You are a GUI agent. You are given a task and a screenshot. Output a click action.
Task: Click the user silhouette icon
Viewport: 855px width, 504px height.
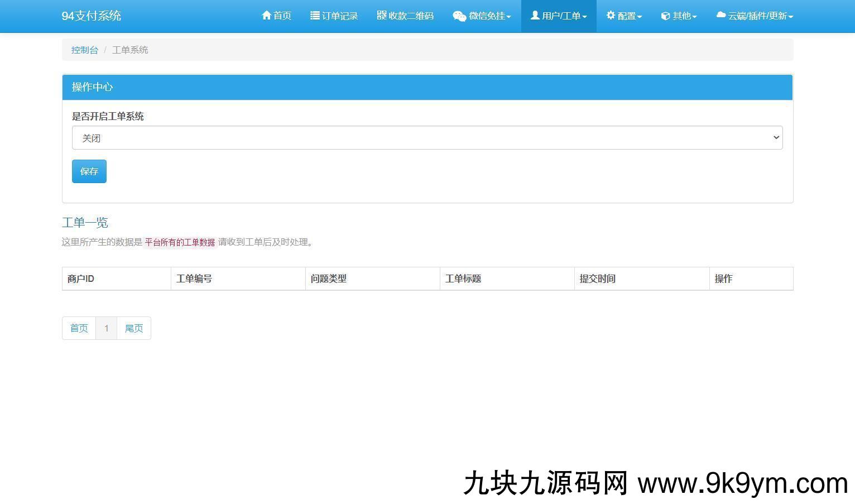point(535,15)
